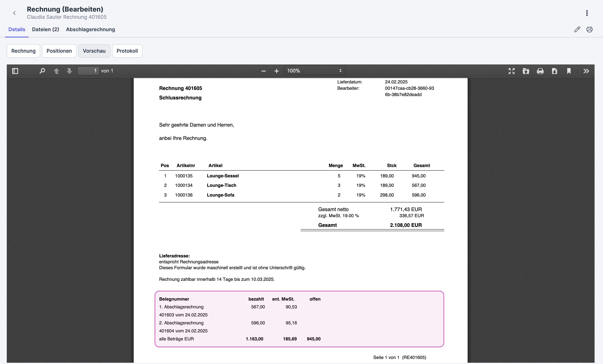Click the Positionen button
Screen dimensions: 603x364
59,51
